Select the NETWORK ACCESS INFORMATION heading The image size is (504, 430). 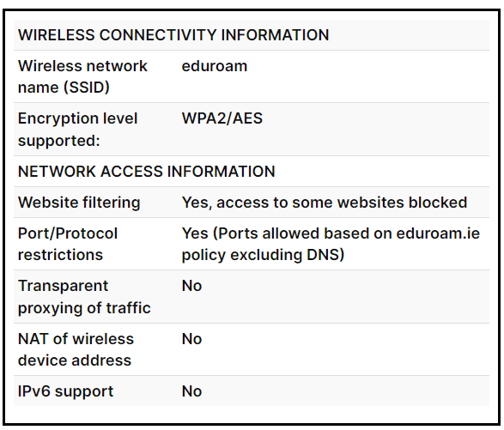[x=147, y=172]
